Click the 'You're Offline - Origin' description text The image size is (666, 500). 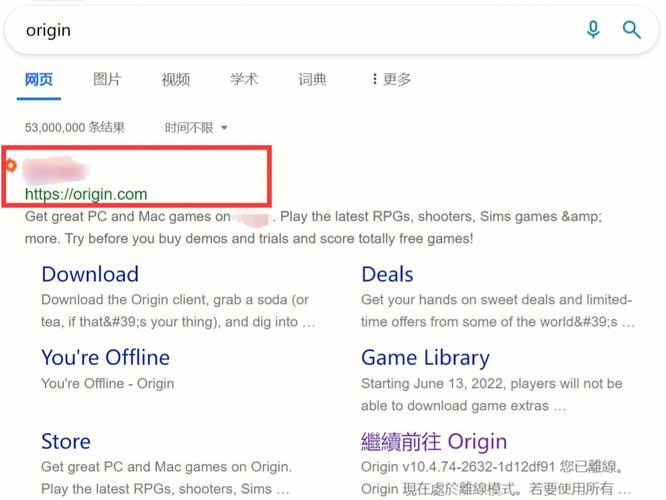coord(107,383)
